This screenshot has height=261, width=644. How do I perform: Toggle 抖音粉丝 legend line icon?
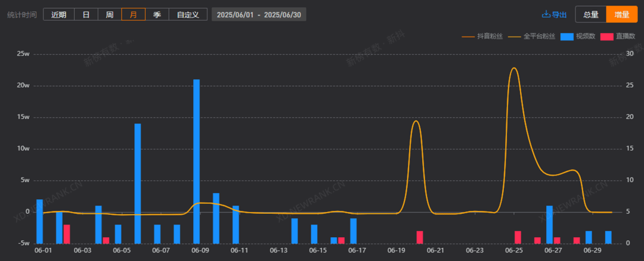pos(468,36)
